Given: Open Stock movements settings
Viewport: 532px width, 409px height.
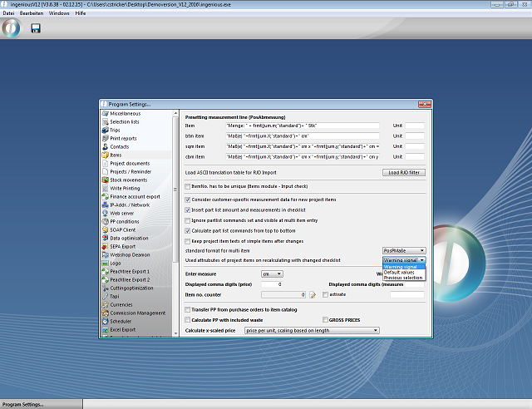Looking at the screenshot, I should (x=128, y=180).
